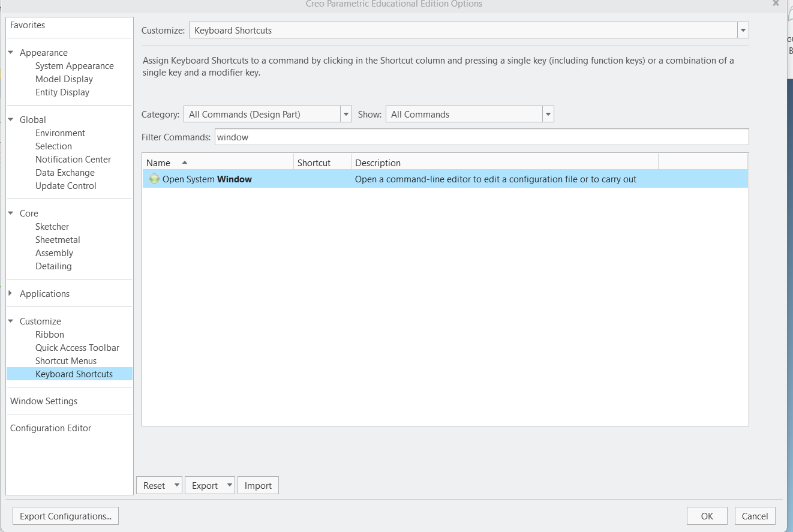Collapse the Appearance section
Viewport: 793px width, 532px height.
(x=10, y=52)
